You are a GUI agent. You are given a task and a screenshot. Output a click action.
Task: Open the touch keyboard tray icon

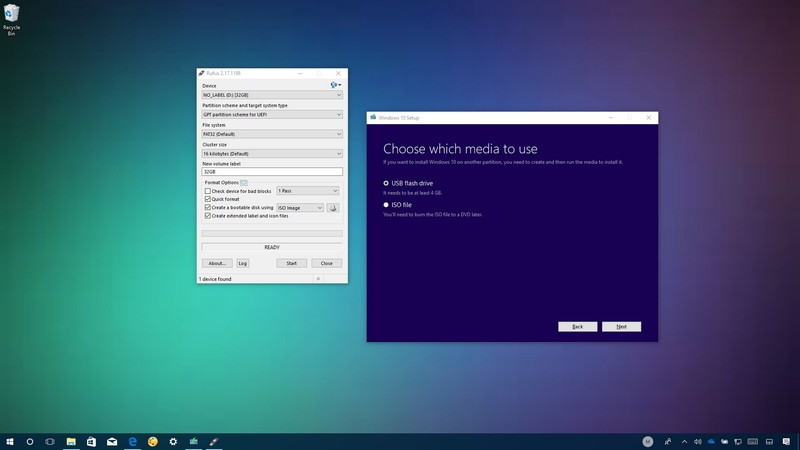[x=753, y=442]
